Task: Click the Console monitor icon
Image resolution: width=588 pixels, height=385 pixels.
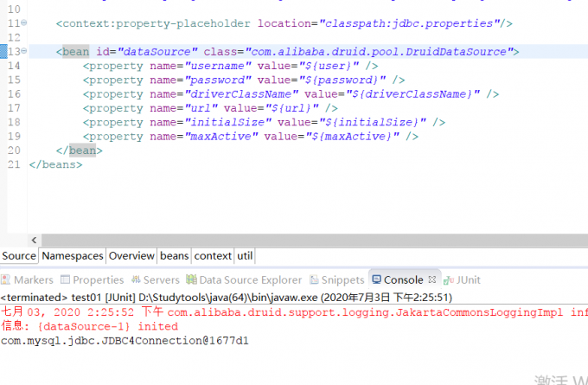Action: pos(376,279)
